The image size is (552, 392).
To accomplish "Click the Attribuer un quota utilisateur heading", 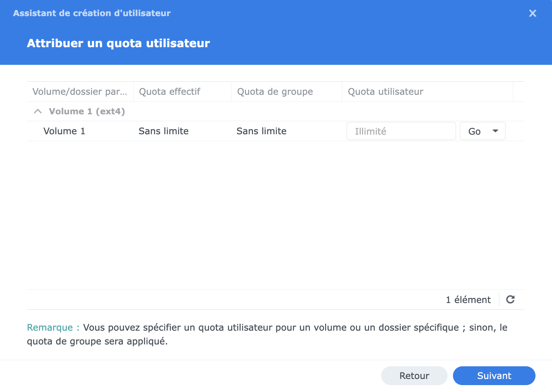I will click(119, 43).
